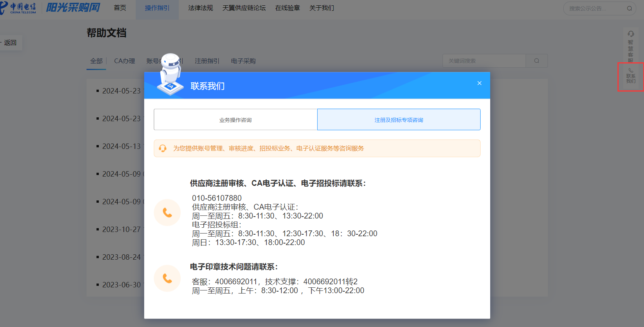
Task: Select the CA办理 category tab
Action: (x=125, y=61)
